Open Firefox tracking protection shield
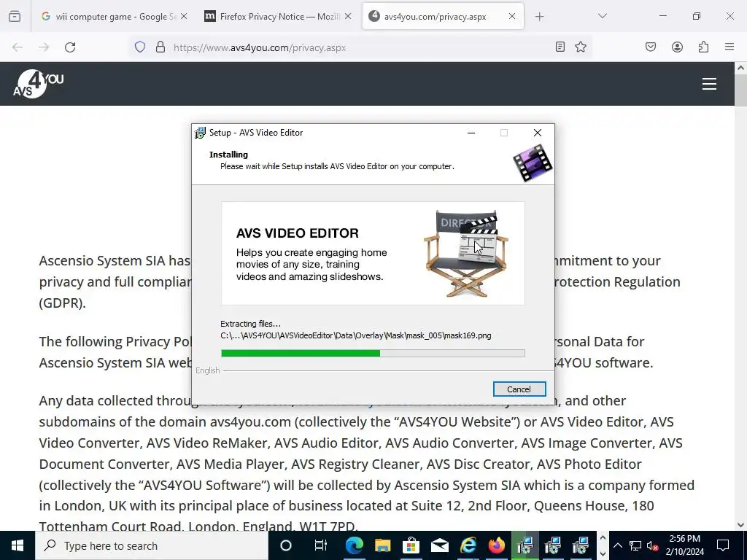Image resolution: width=747 pixels, height=560 pixels. pyautogui.click(x=139, y=47)
